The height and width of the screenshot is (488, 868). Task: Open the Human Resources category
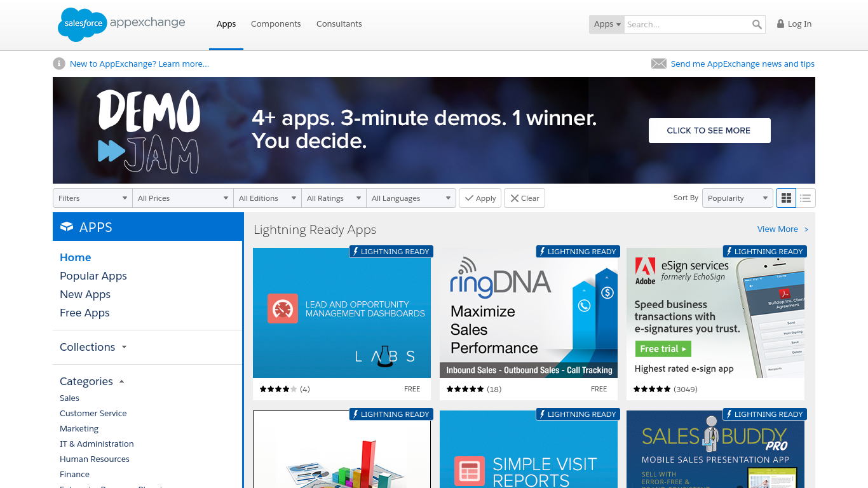tap(95, 459)
